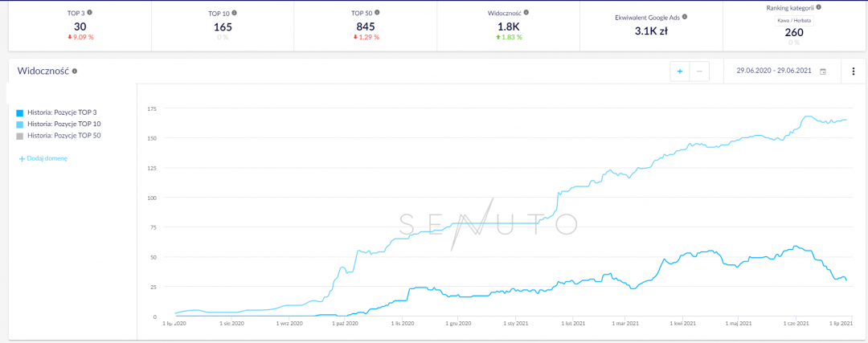The image size is (868, 343).
Task: Open the 29.06.2020 - 29.06.2021 date range picker
Action: point(775,71)
